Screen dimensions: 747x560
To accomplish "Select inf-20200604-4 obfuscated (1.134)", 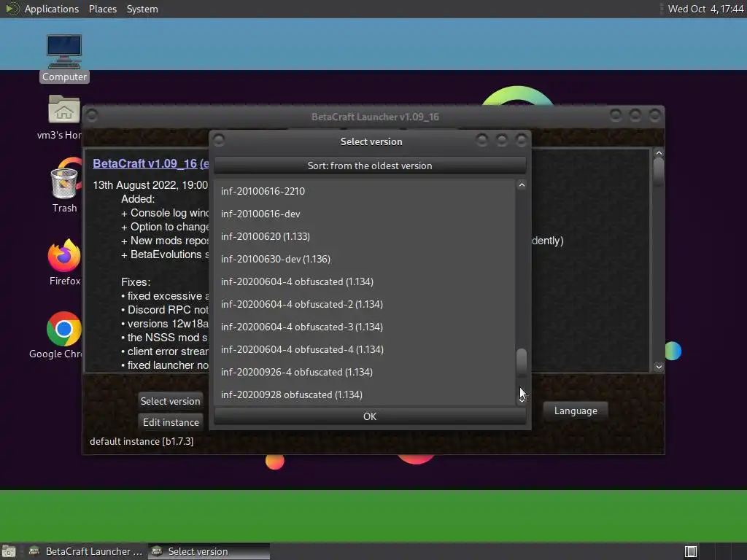I will tap(365, 281).
